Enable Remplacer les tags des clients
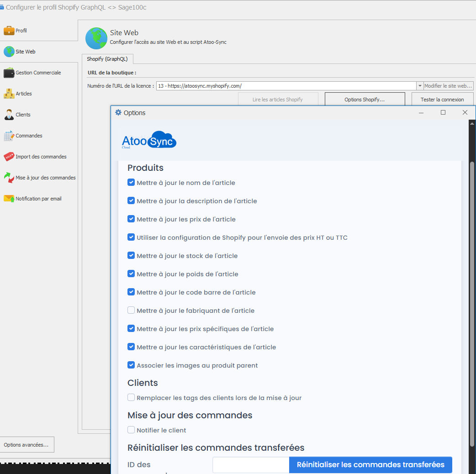This screenshot has height=474, width=476. pyautogui.click(x=131, y=397)
